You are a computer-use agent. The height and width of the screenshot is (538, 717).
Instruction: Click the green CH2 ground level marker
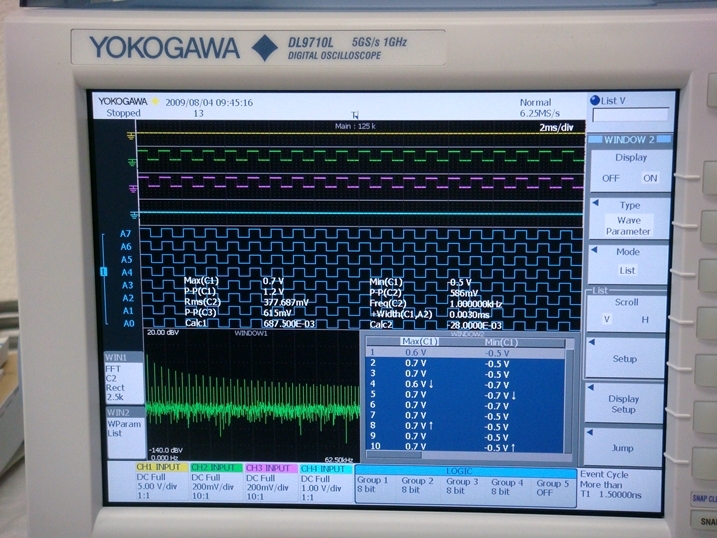130,161
